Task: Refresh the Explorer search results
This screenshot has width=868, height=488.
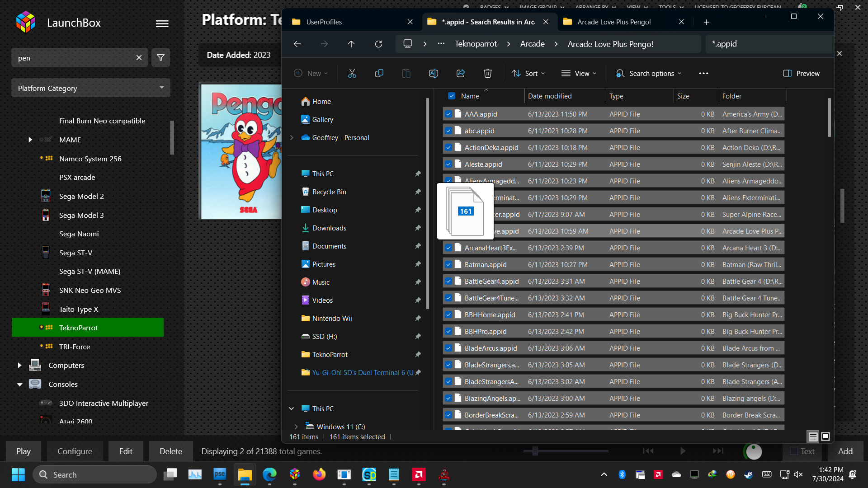Action: point(378,44)
